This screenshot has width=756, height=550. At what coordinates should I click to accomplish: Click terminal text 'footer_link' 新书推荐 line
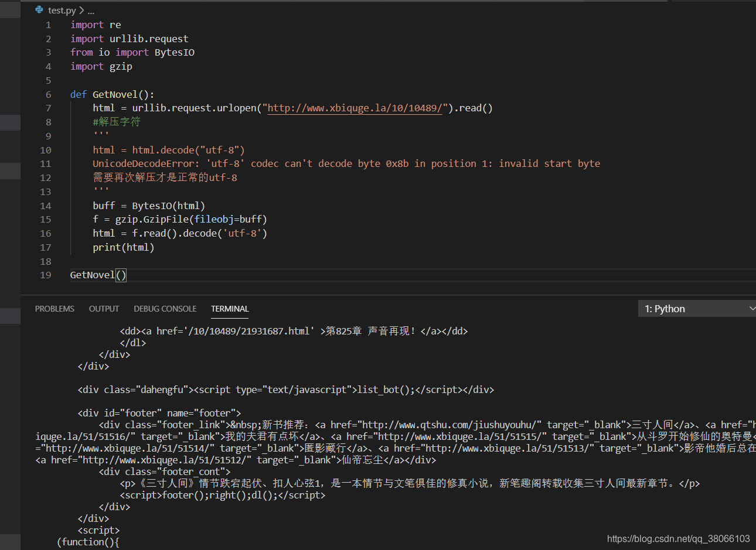(427, 425)
